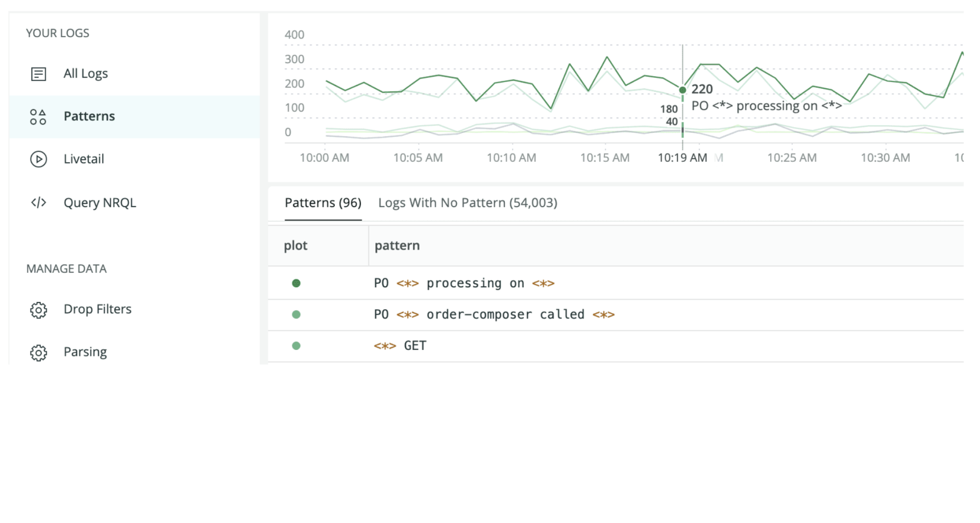Click the Drop Filters gear icon

(x=38, y=310)
